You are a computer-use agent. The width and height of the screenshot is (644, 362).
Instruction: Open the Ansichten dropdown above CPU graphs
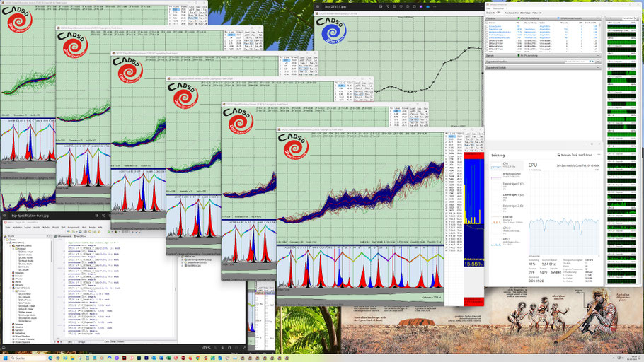tap(630, 18)
